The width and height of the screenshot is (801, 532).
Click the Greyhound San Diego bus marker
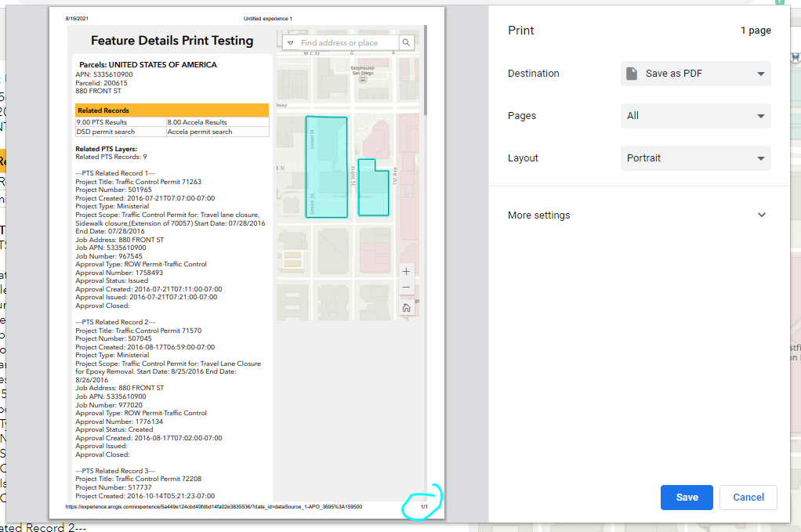(x=363, y=79)
